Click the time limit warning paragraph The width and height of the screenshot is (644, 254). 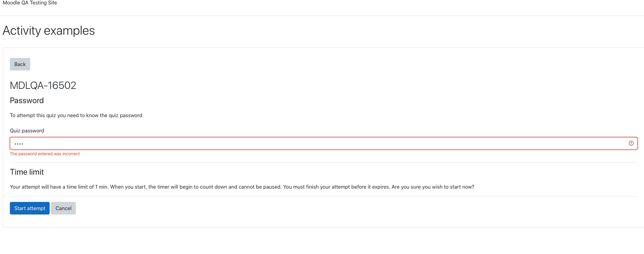(242, 187)
